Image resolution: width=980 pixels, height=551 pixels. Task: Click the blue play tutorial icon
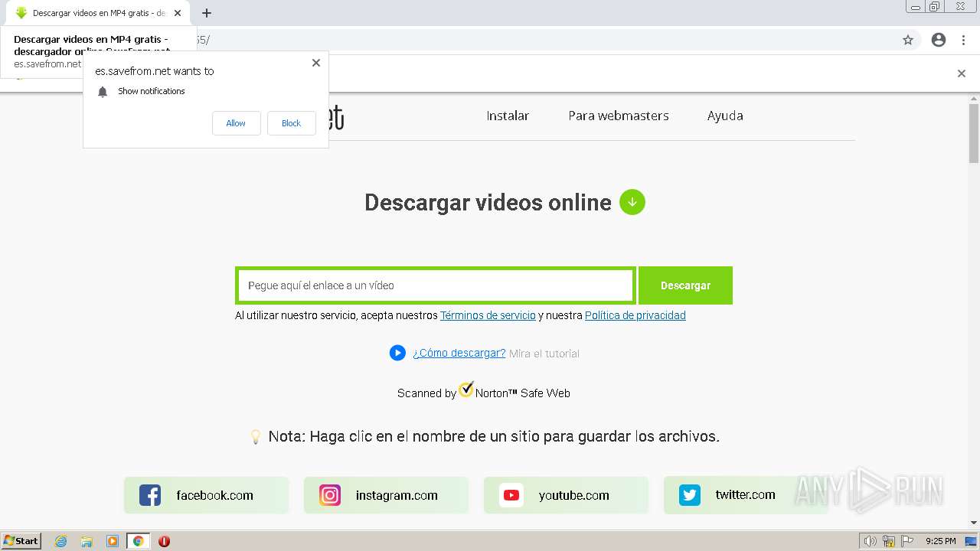[x=397, y=353]
